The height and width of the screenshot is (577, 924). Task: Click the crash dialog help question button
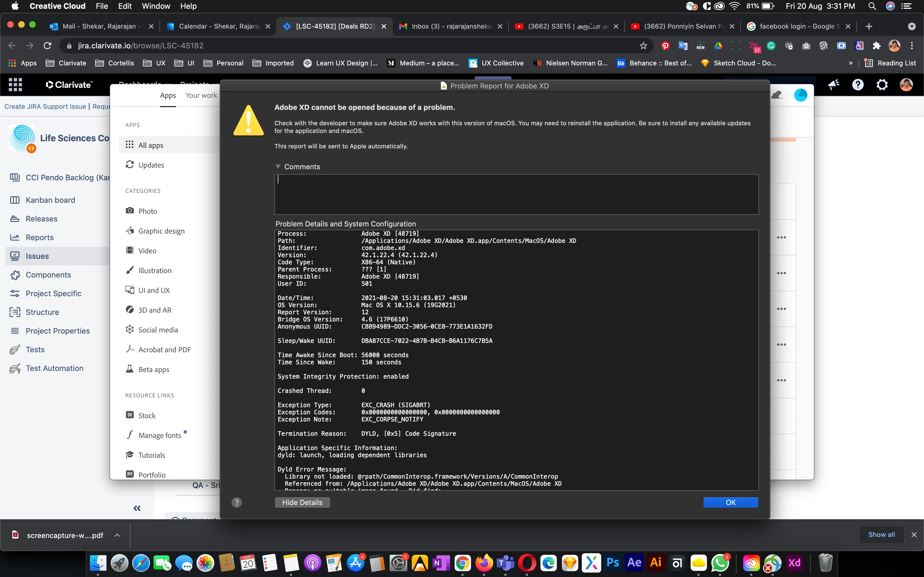tap(237, 503)
